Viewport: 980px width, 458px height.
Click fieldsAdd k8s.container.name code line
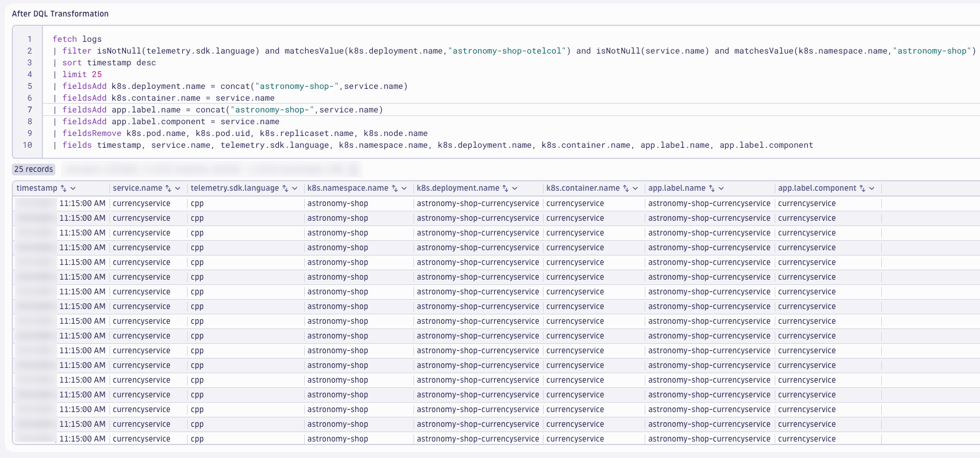point(164,98)
